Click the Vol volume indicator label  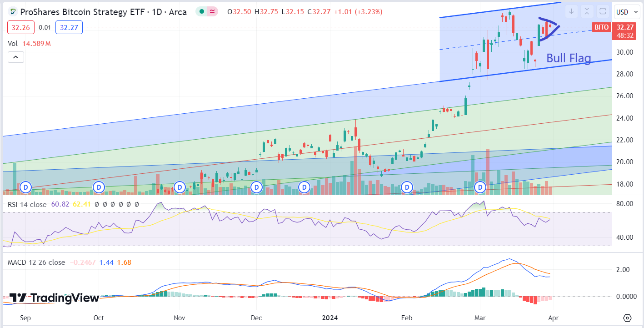(x=13, y=44)
